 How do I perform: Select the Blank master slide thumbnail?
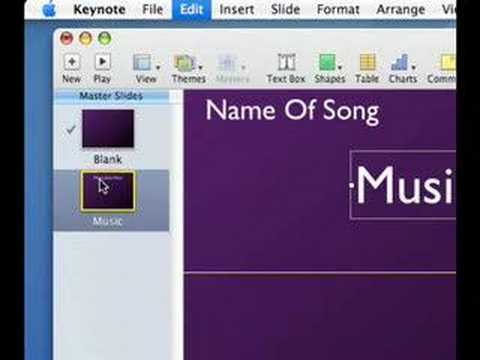tap(108, 128)
